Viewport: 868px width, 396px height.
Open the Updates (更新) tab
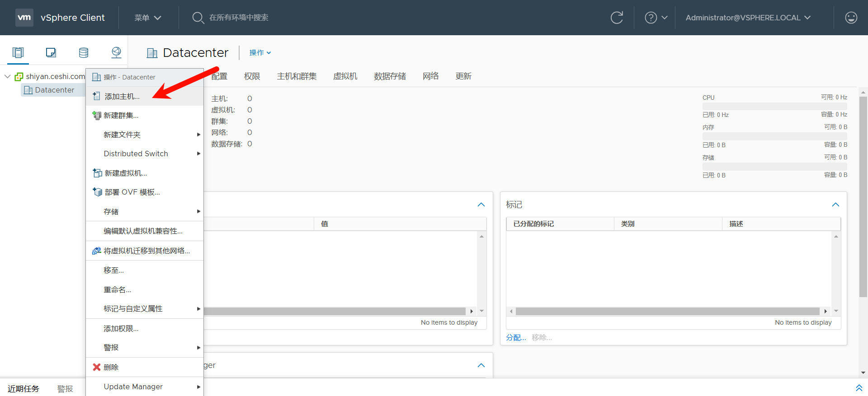click(463, 76)
